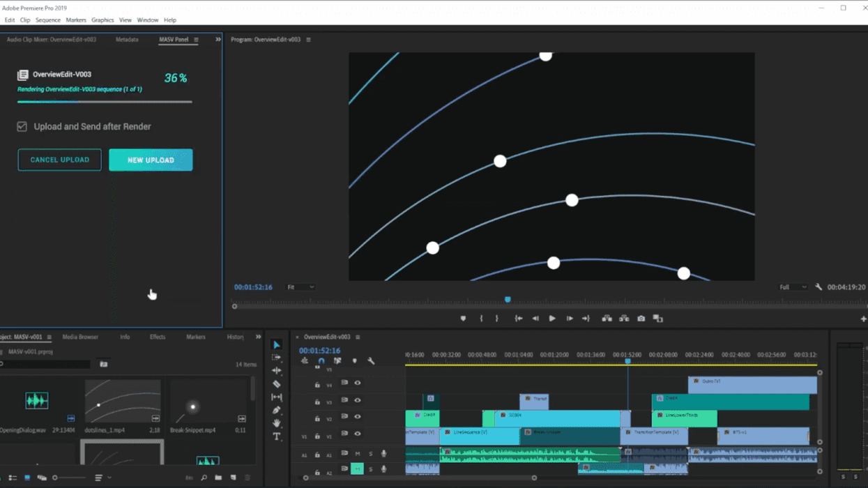The width and height of the screenshot is (868, 488).
Task: Add marker in timeline panel
Action: coord(355,361)
